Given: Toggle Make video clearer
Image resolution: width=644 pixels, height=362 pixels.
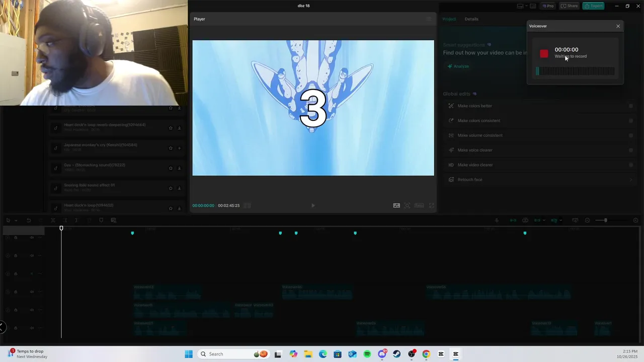Looking at the screenshot, I should point(630,165).
